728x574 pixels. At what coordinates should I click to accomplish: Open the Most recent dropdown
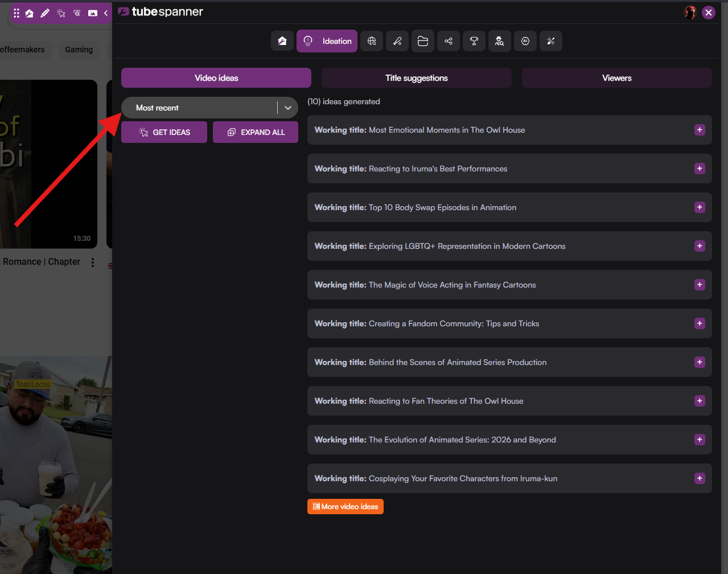(209, 108)
